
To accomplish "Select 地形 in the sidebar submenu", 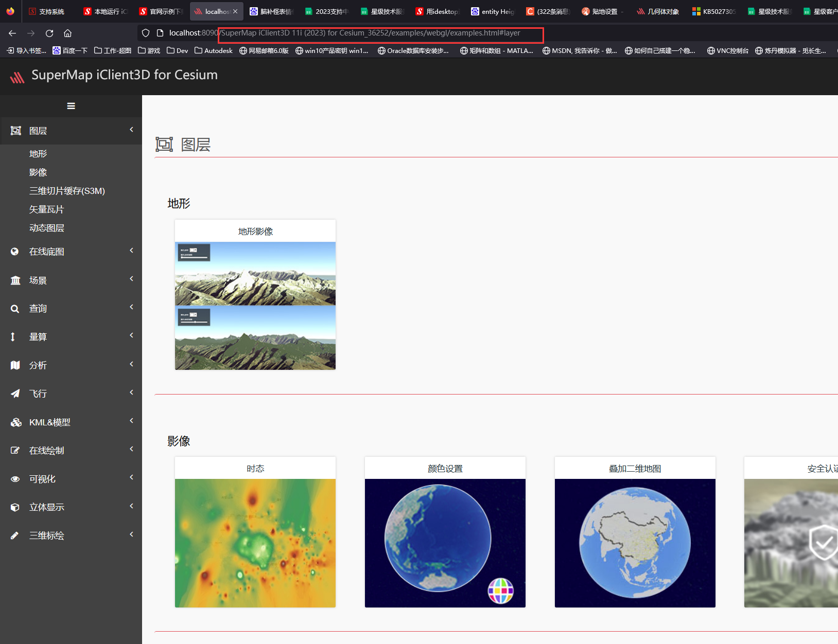I will pyautogui.click(x=38, y=154).
